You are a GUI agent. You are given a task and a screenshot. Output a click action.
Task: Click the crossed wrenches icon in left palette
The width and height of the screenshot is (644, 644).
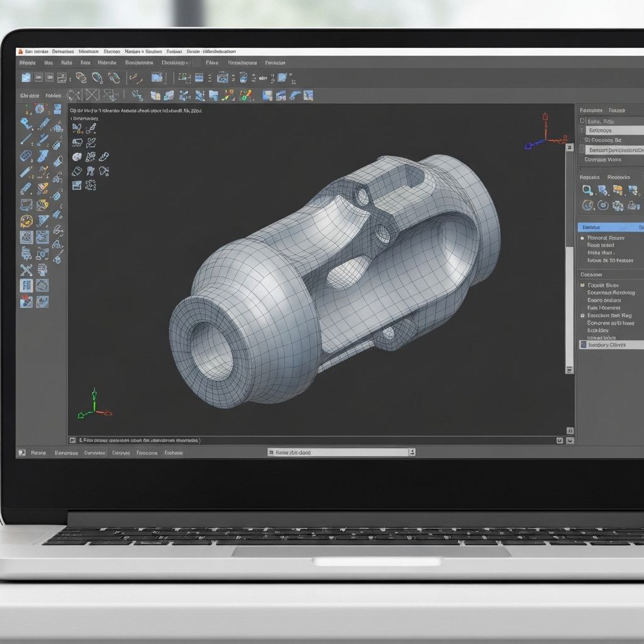[x=26, y=270]
